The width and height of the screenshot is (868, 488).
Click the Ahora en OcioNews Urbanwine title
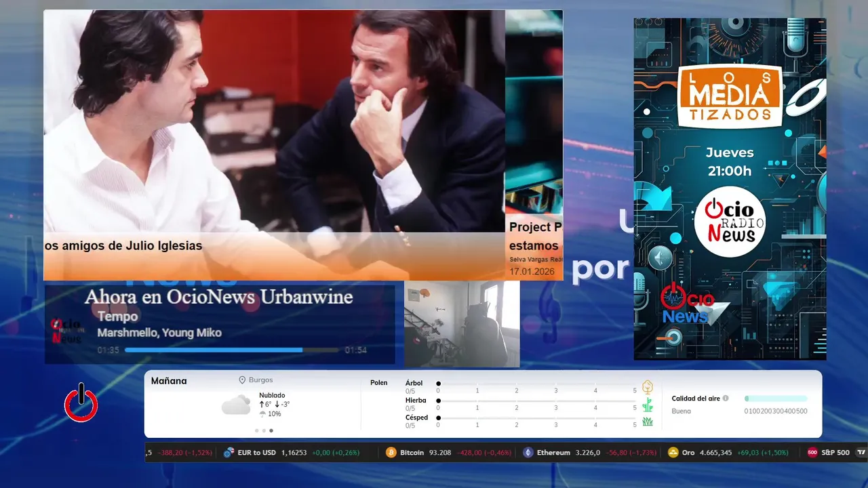[x=218, y=297]
